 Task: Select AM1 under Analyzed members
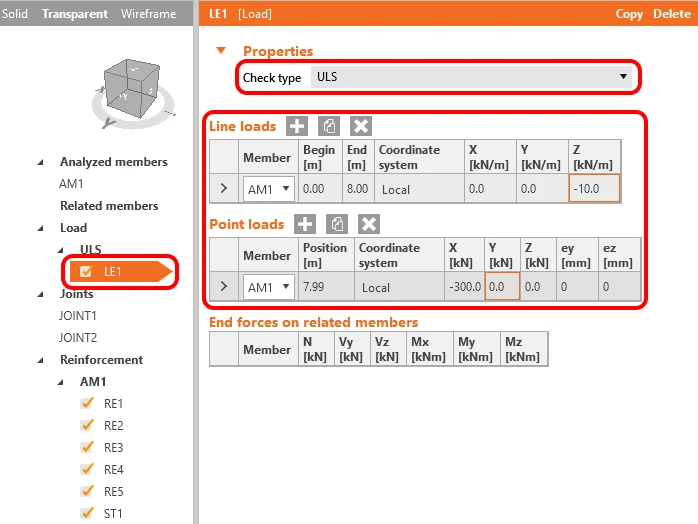tap(71, 183)
